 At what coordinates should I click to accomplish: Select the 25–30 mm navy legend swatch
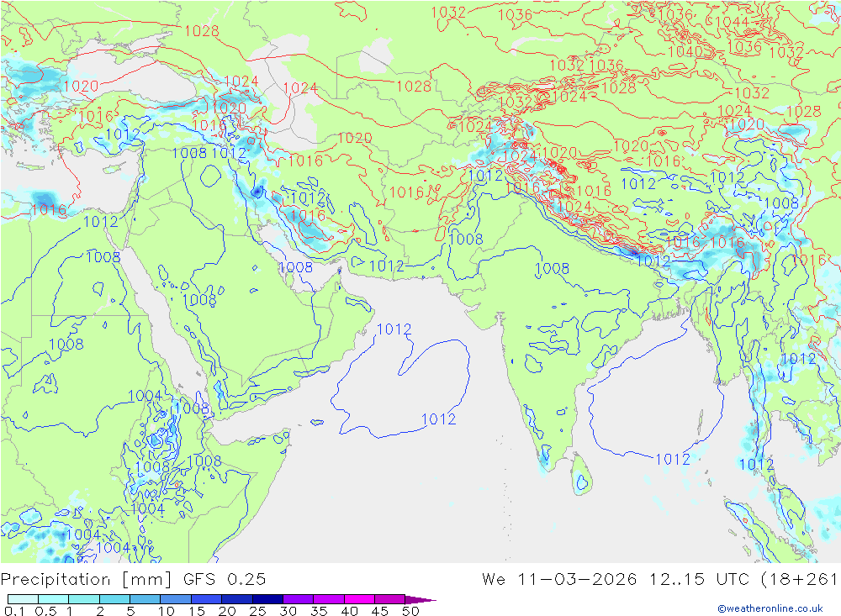(x=267, y=599)
